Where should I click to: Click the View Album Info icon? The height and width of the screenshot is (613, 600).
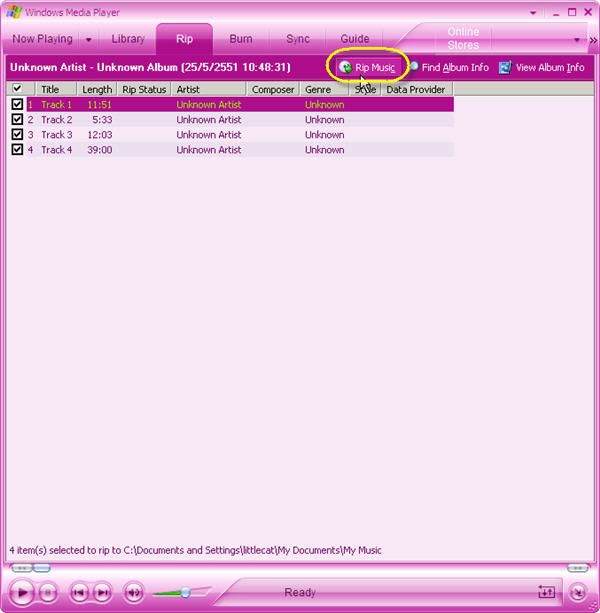point(505,67)
